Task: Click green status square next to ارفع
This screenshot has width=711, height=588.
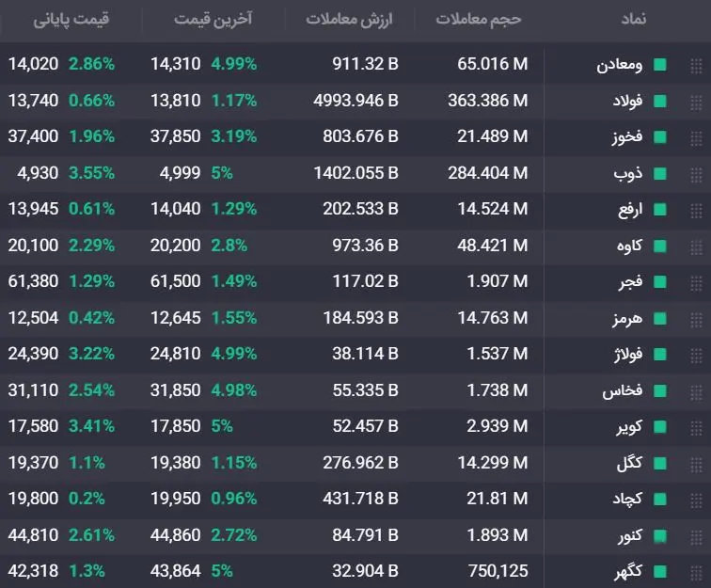Action: (x=660, y=210)
